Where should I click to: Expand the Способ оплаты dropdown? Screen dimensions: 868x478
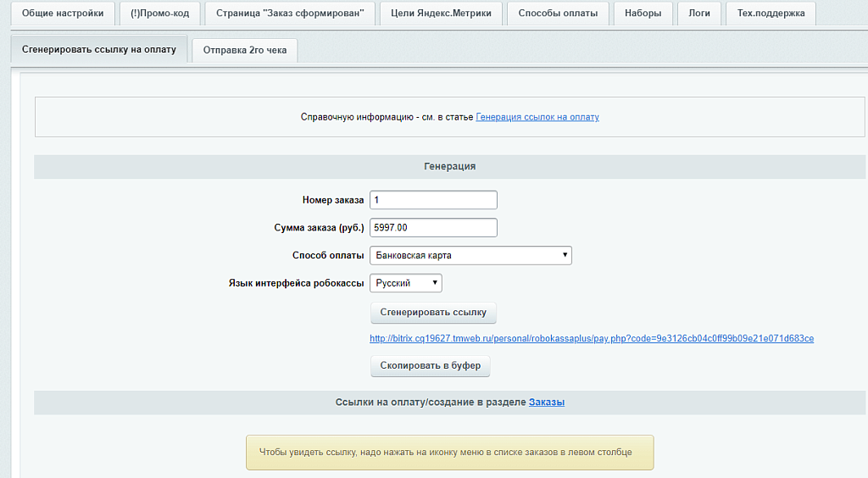click(x=470, y=255)
